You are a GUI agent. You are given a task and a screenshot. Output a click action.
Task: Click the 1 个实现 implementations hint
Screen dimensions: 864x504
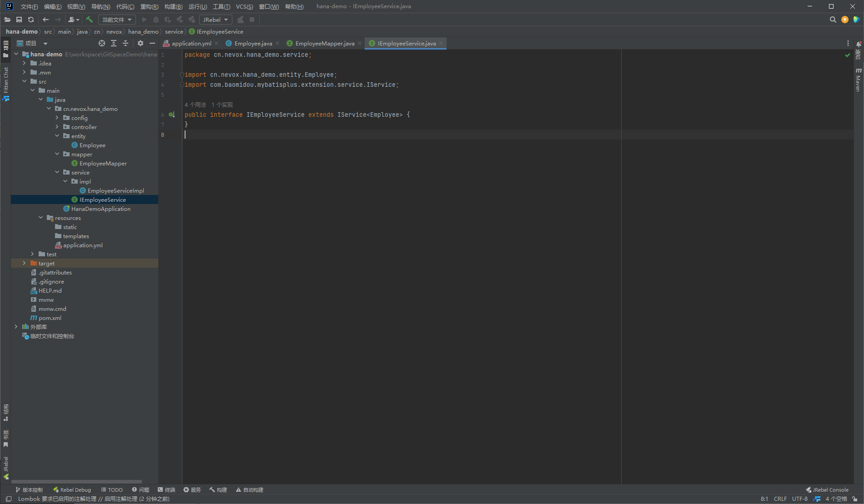(x=222, y=105)
